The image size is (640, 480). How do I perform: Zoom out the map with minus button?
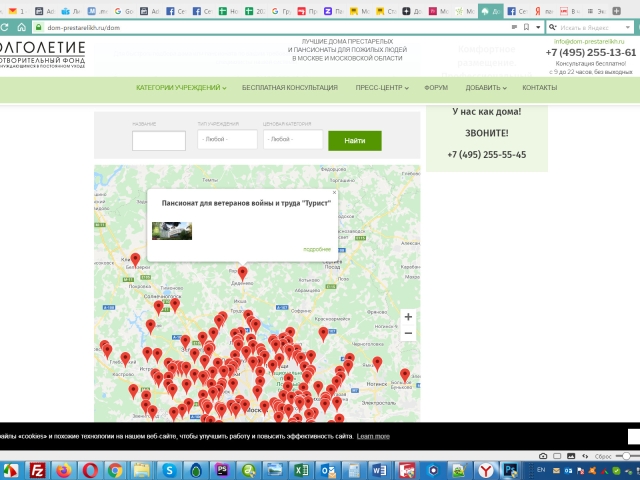coord(408,333)
